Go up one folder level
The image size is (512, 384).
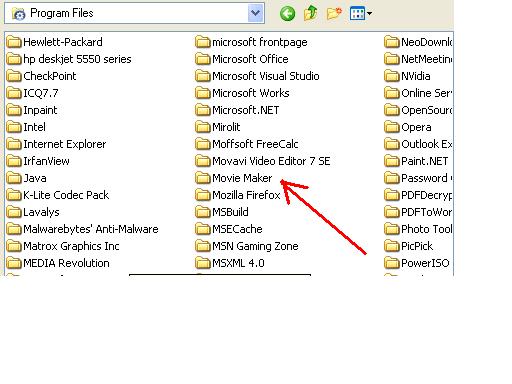(x=310, y=14)
